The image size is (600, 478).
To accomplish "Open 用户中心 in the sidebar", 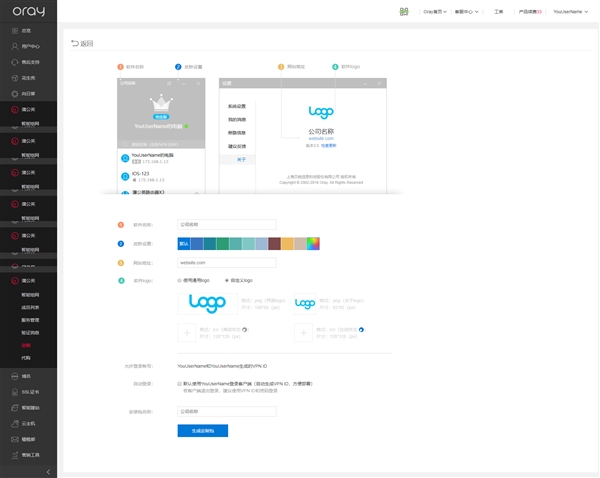I will pos(29,46).
